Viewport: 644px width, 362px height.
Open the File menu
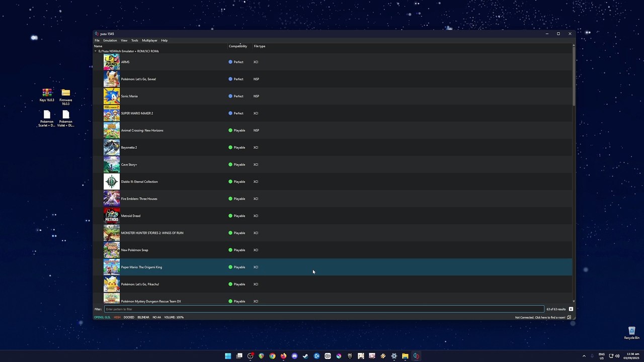point(97,40)
